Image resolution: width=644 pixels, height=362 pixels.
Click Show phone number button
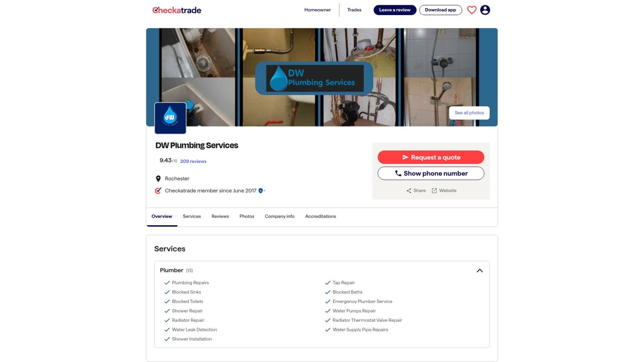click(431, 173)
